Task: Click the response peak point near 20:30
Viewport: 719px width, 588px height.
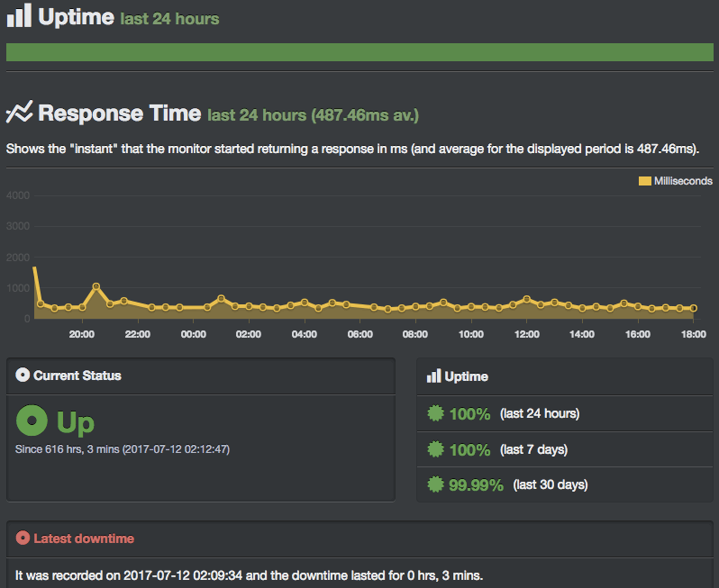Action: pos(96,286)
